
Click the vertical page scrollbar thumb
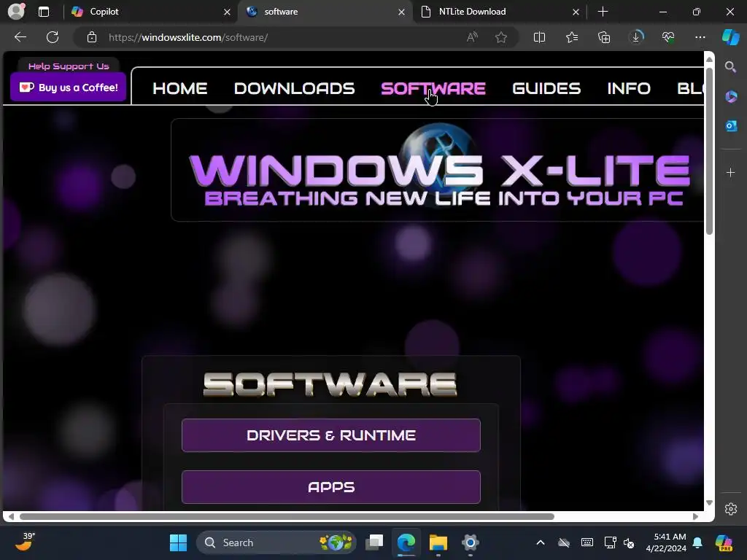(709, 151)
